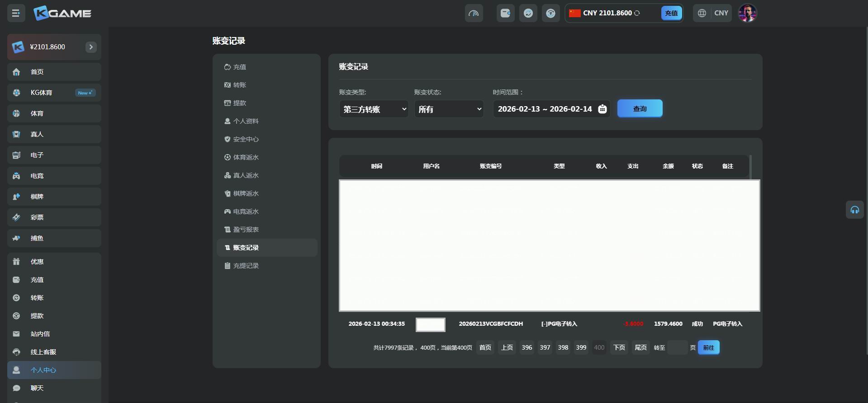
Task: Click the hamburger menu icon
Action: pyautogui.click(x=16, y=13)
